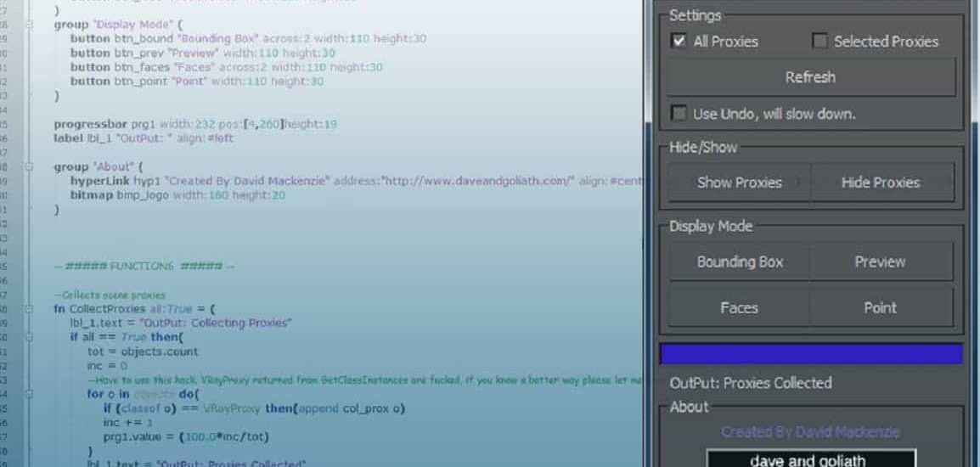Choose the Faces display mode
The width and height of the screenshot is (980, 467).
(739, 308)
